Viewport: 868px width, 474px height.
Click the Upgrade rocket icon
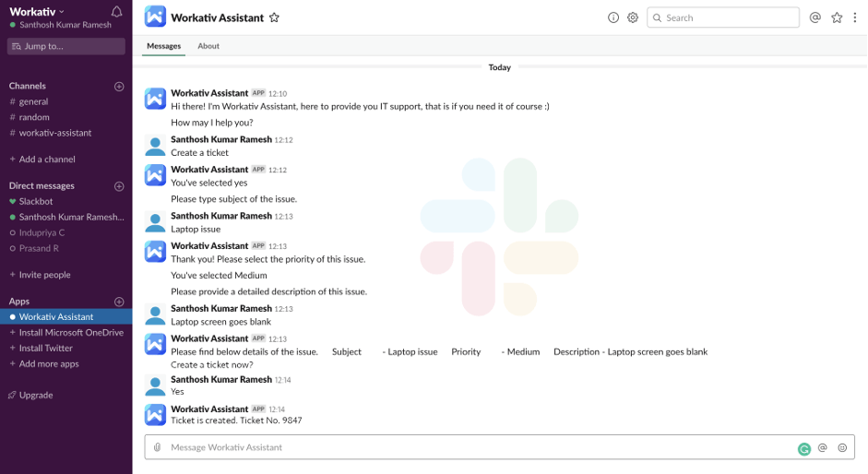12,396
